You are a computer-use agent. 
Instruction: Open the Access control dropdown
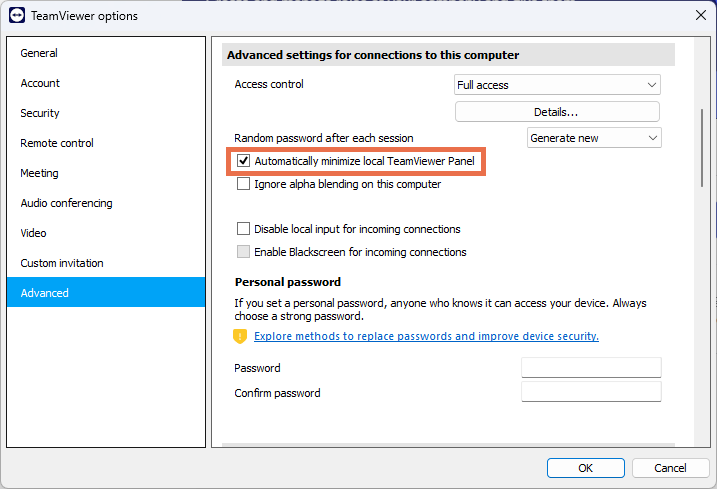click(x=557, y=85)
